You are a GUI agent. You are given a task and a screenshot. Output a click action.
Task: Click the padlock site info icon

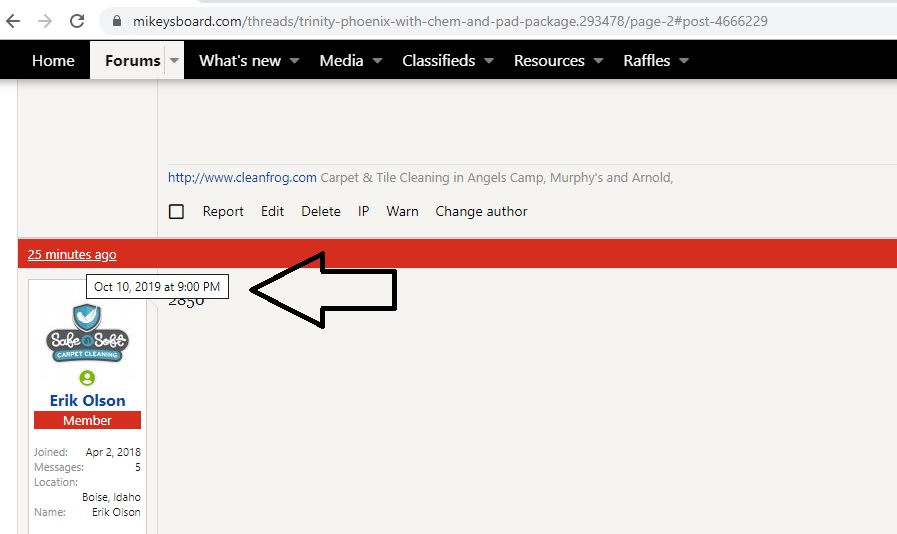tap(118, 21)
